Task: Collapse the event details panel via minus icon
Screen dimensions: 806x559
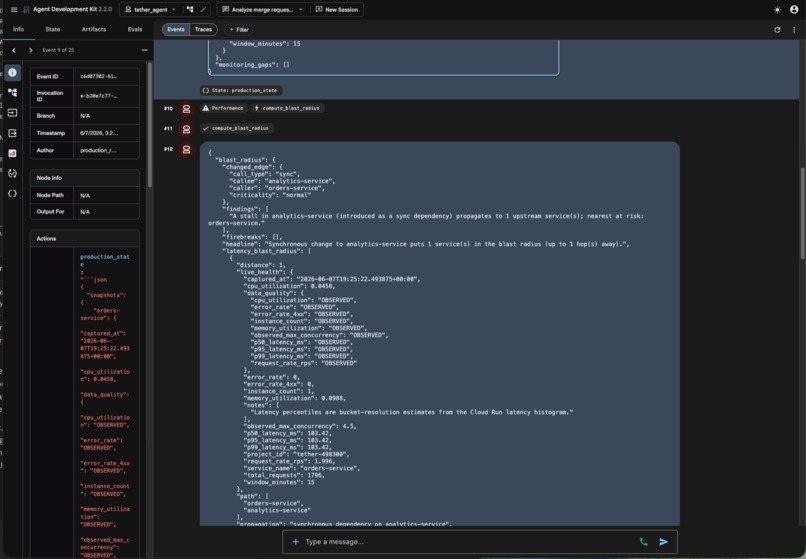Action: click(144, 50)
